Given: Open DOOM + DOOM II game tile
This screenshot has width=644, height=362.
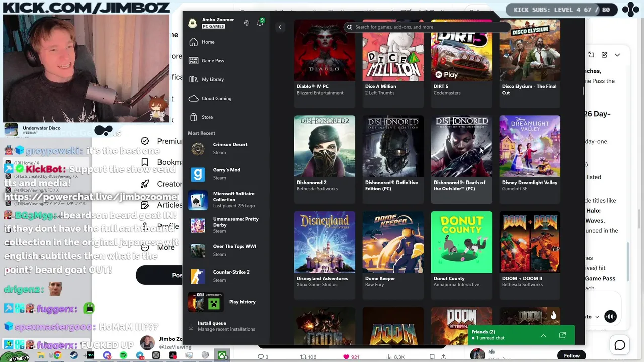Looking at the screenshot, I should (530, 255).
